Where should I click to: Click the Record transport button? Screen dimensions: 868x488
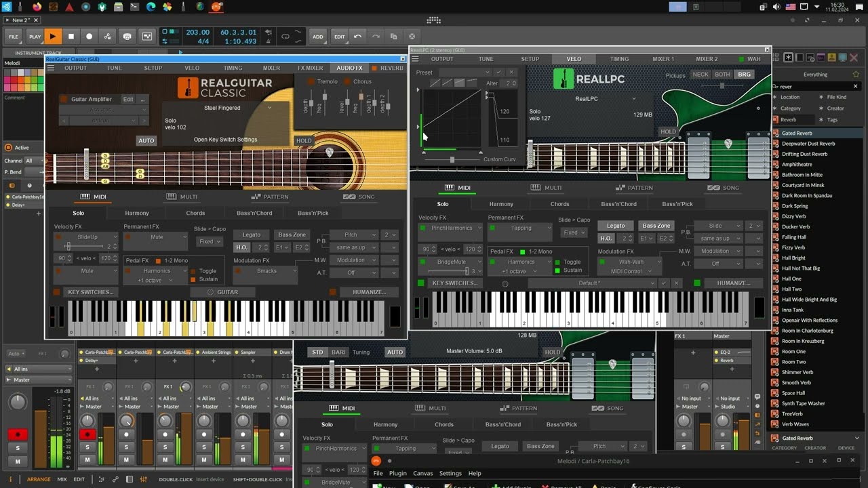click(x=89, y=37)
